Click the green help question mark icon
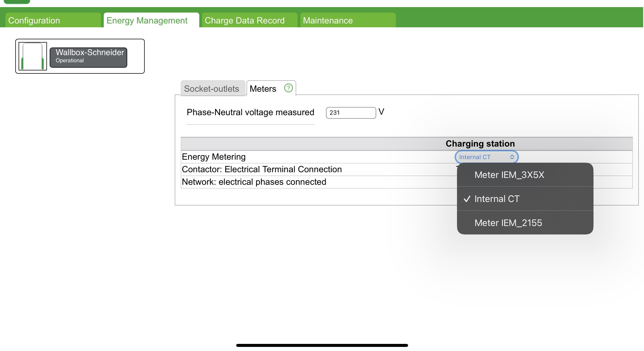Viewport: 644px width, 351px height. (x=288, y=88)
